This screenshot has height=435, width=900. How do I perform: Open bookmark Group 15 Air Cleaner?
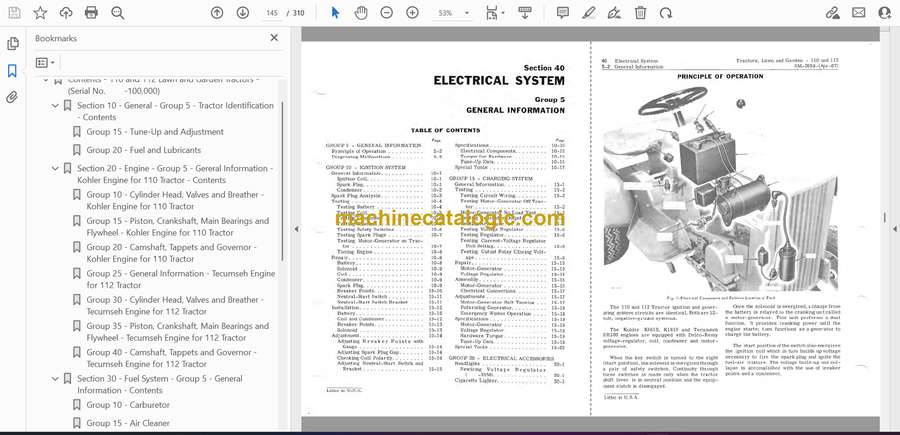point(128,424)
